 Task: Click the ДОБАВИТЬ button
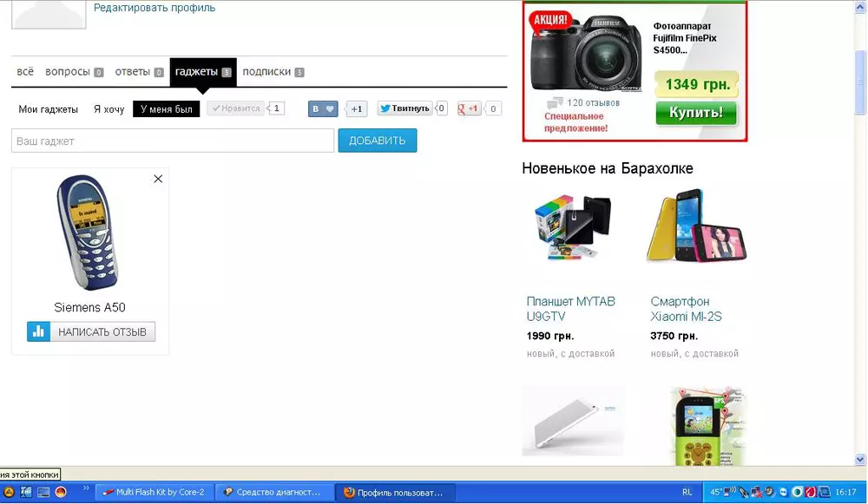[x=377, y=141]
